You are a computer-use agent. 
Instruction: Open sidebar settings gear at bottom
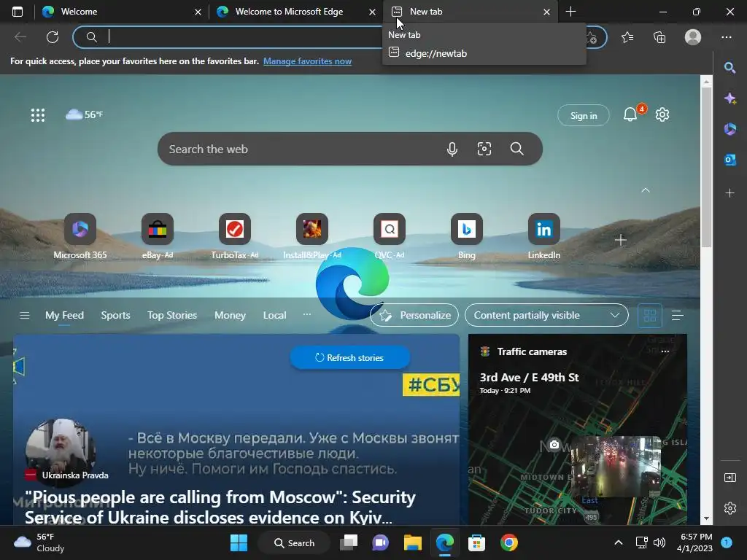[x=729, y=508]
